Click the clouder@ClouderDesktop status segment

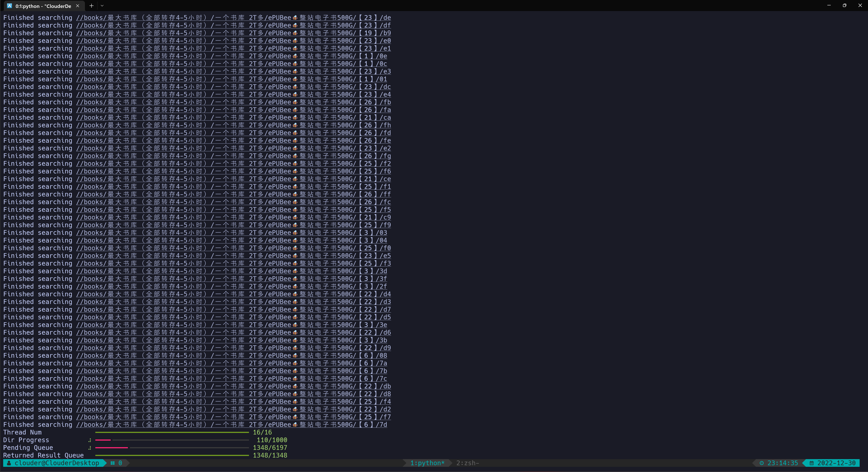[57, 463]
